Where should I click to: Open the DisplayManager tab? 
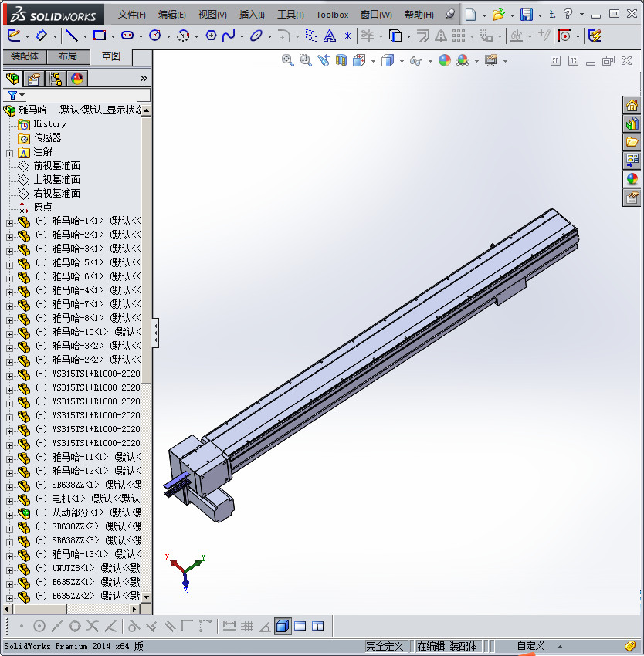[x=77, y=78]
